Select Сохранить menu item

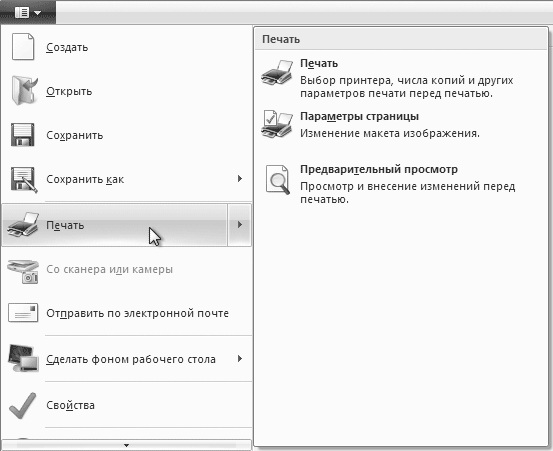tap(126, 135)
